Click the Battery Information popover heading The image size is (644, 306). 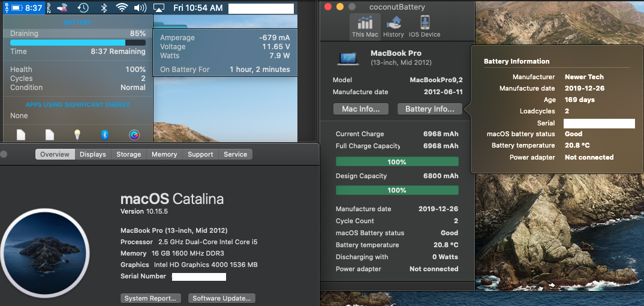(516, 61)
